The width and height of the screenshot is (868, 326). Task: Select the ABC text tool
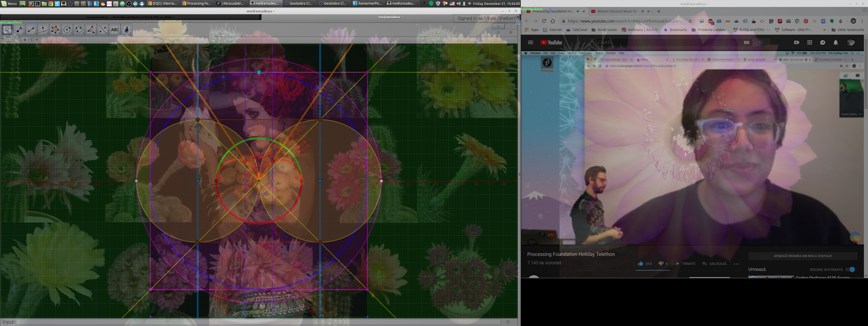(x=115, y=30)
